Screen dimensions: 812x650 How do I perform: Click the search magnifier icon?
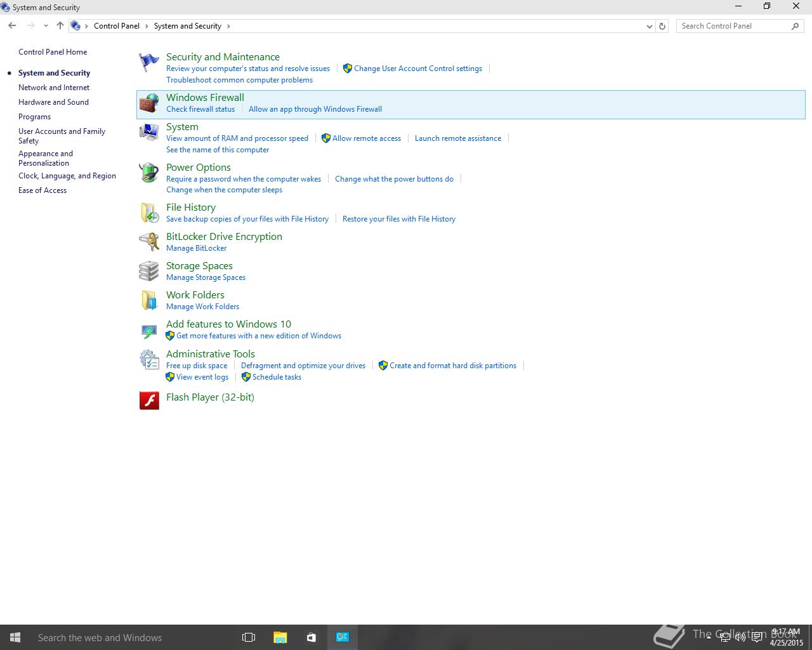pos(795,26)
